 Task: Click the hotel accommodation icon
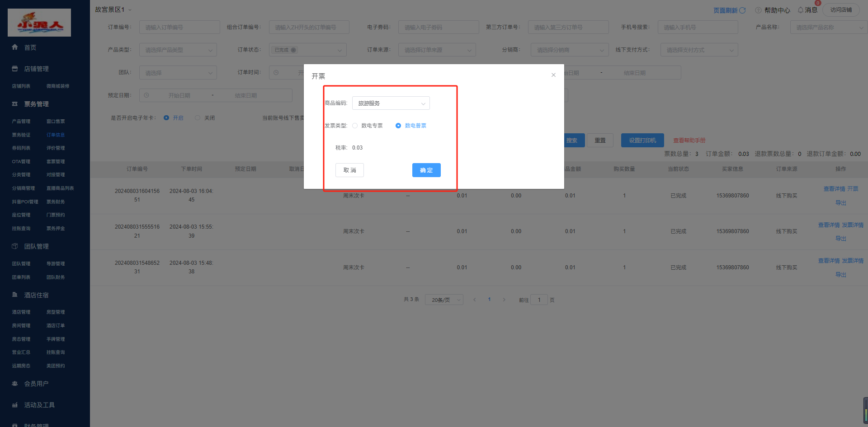coord(15,295)
